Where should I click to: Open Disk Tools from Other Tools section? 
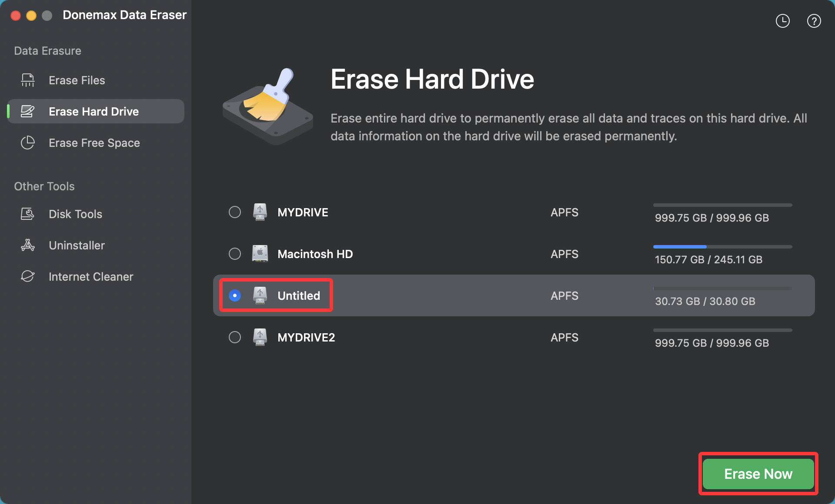(x=75, y=214)
